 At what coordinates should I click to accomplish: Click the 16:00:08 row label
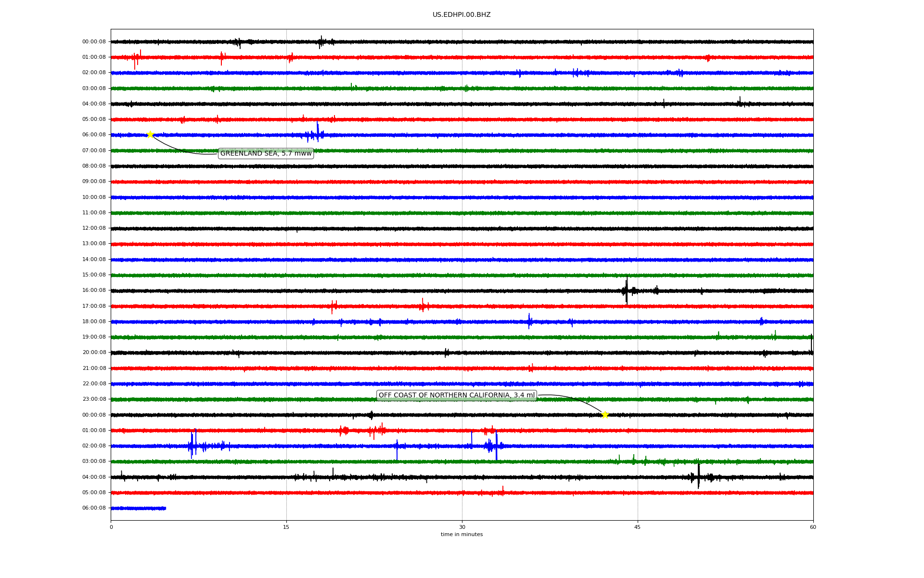(94, 290)
